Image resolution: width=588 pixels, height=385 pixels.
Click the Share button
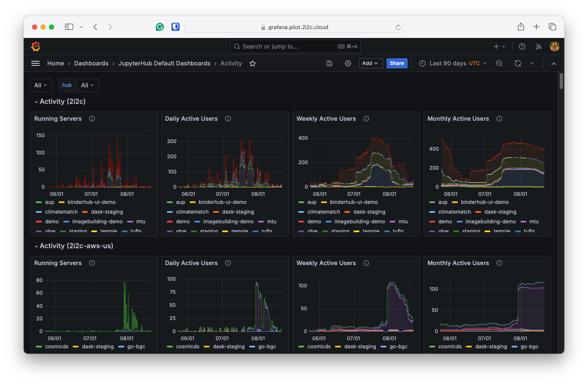click(397, 63)
